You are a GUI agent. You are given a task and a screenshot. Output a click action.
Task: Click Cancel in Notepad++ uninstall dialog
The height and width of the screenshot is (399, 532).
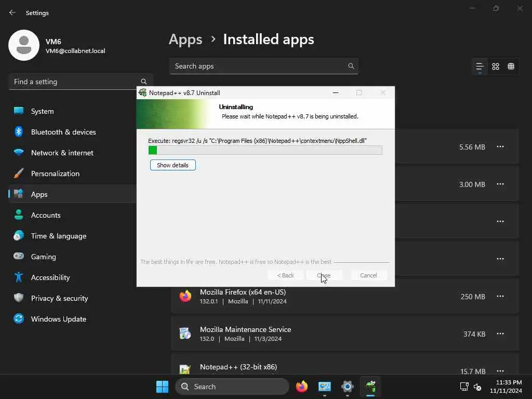point(368,275)
